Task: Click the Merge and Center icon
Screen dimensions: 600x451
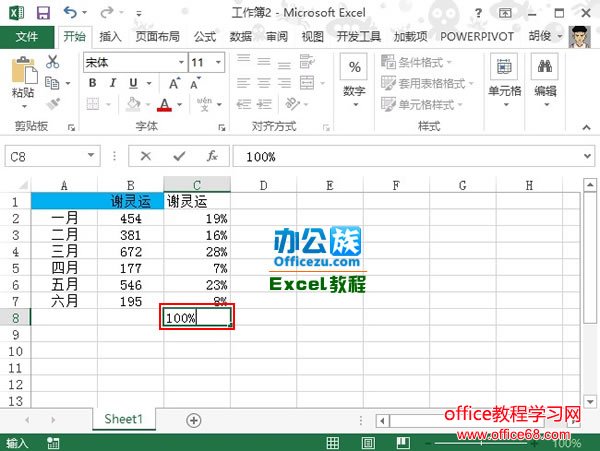Action: point(307,83)
